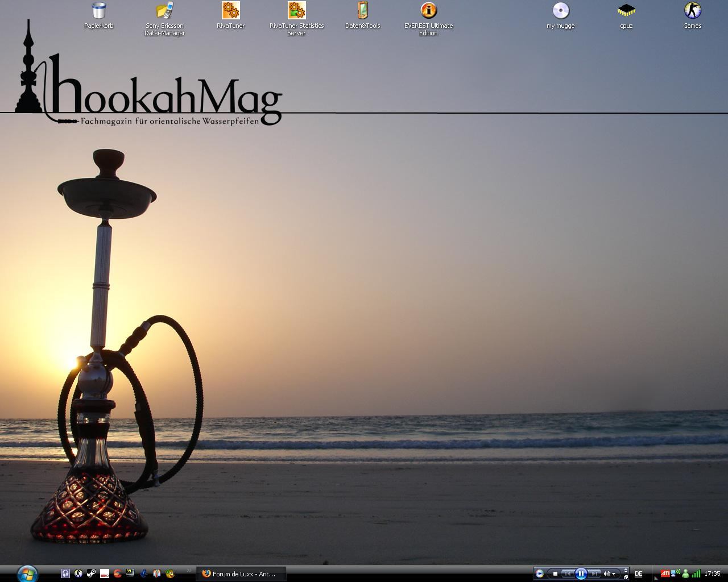Launch RivaTuner Statistics Server shortcut
This screenshot has width=728, height=582.
click(296, 19)
